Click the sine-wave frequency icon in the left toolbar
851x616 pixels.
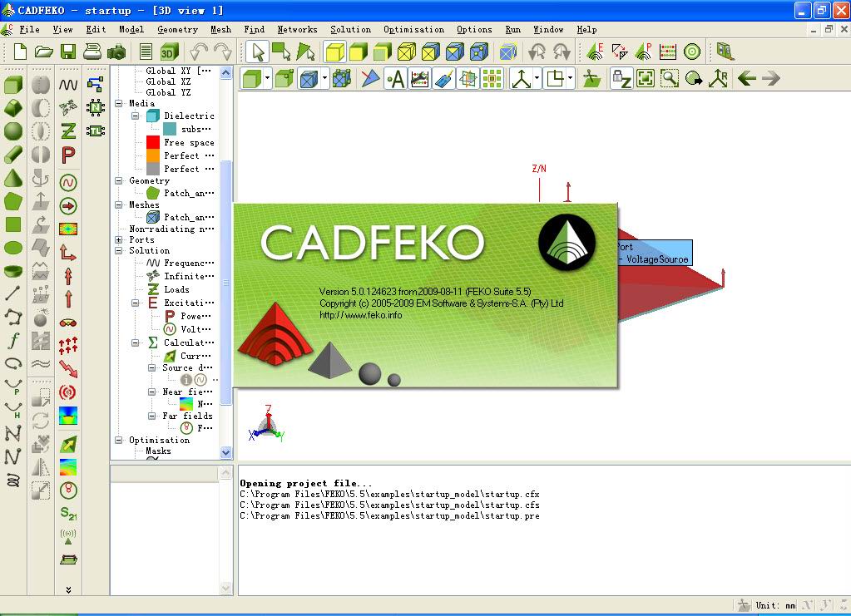coord(68,85)
